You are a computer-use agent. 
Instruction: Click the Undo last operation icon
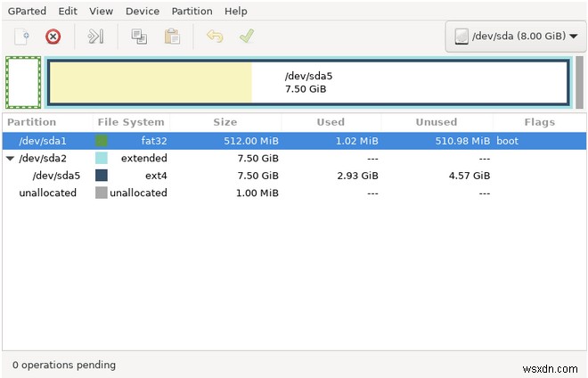(x=215, y=37)
